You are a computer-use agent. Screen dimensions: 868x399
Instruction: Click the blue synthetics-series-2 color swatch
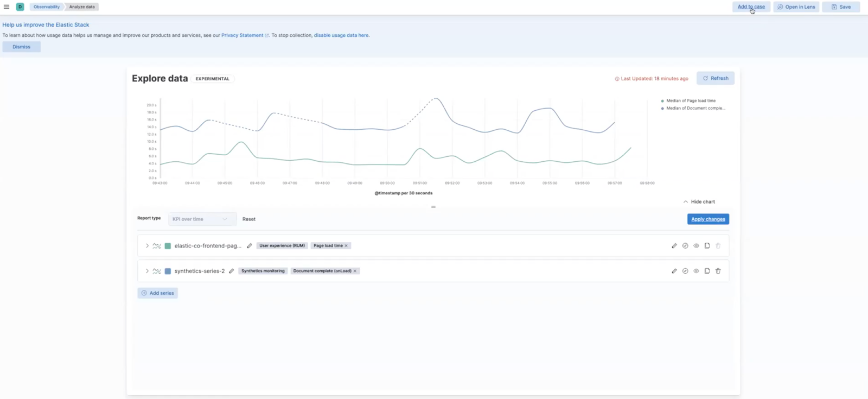click(x=168, y=271)
